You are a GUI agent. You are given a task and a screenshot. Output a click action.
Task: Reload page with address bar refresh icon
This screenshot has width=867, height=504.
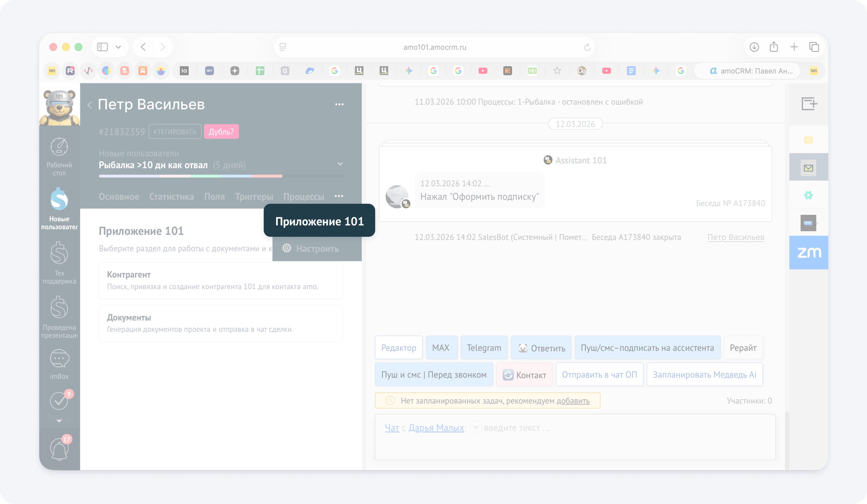[x=587, y=47]
